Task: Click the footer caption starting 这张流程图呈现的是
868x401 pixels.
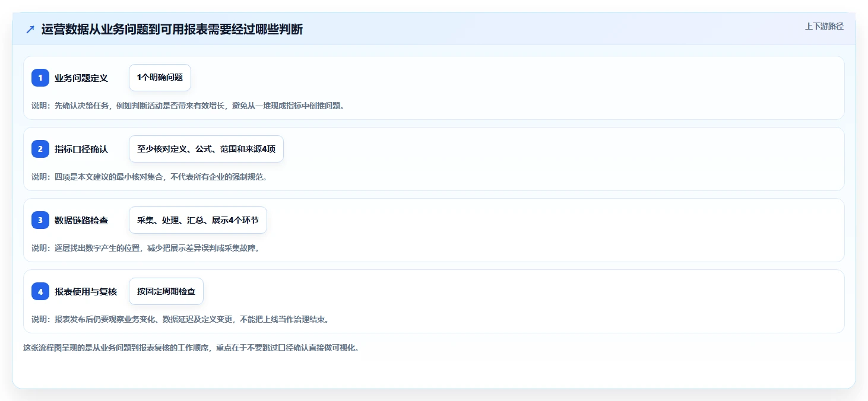Action: (191, 348)
